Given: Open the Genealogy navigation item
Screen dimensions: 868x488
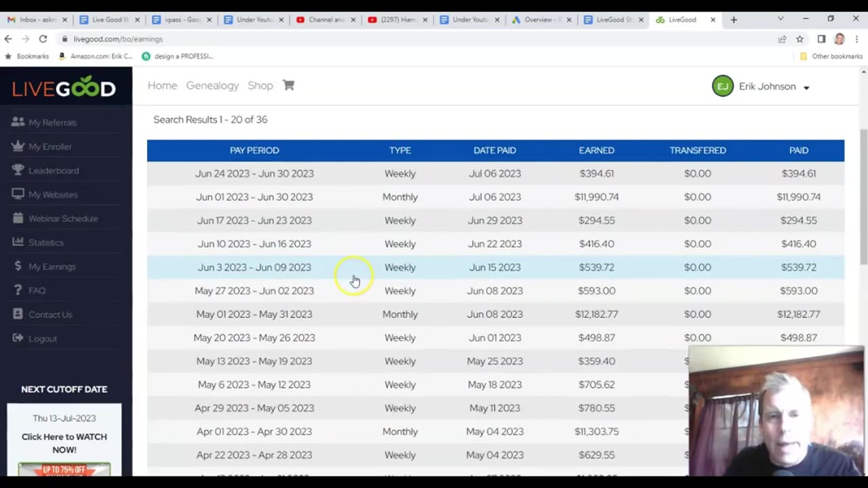Looking at the screenshot, I should tap(212, 85).
